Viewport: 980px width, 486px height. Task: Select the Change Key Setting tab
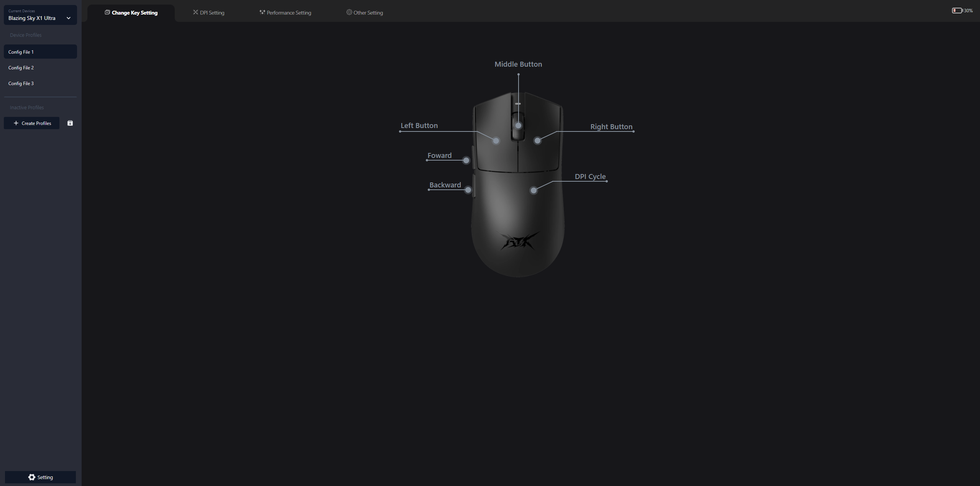click(131, 13)
